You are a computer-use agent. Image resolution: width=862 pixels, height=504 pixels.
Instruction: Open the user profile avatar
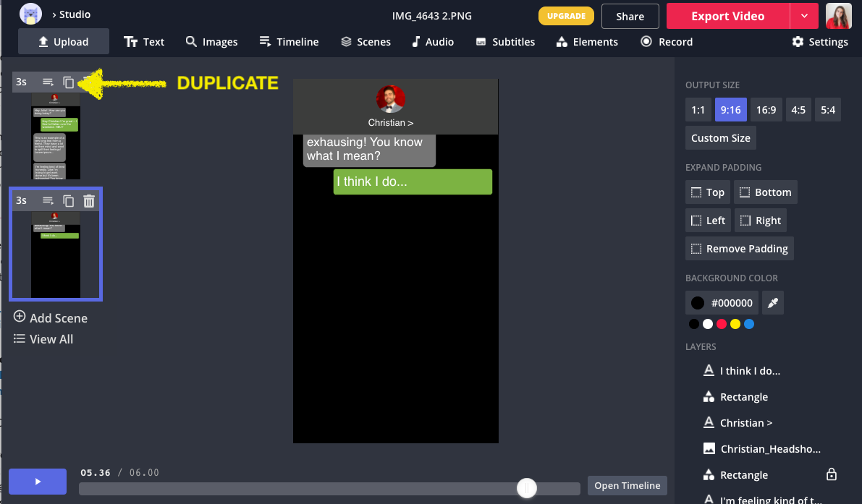tap(838, 16)
